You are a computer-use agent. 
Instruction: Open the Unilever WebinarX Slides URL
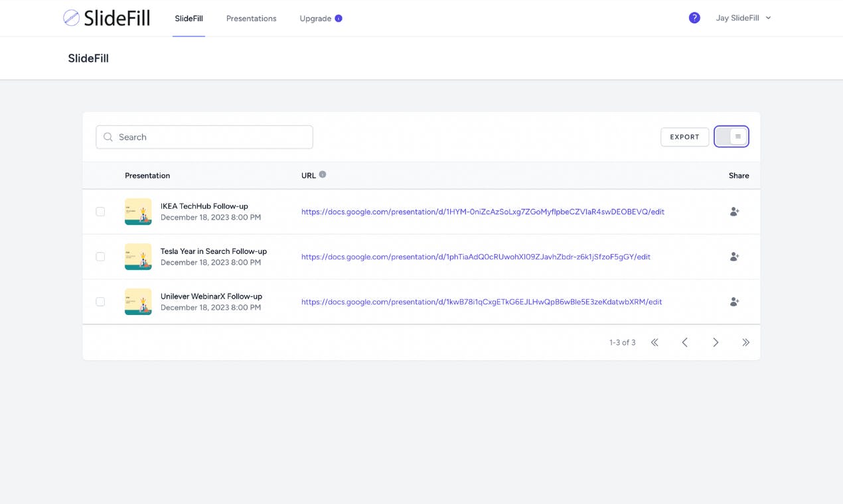click(481, 302)
